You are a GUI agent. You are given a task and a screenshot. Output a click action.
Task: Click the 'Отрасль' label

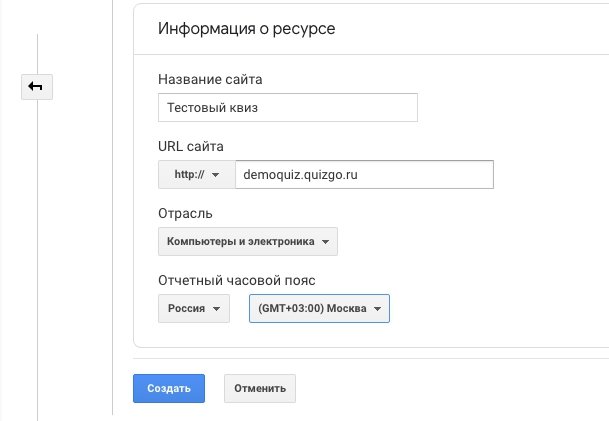tap(185, 213)
